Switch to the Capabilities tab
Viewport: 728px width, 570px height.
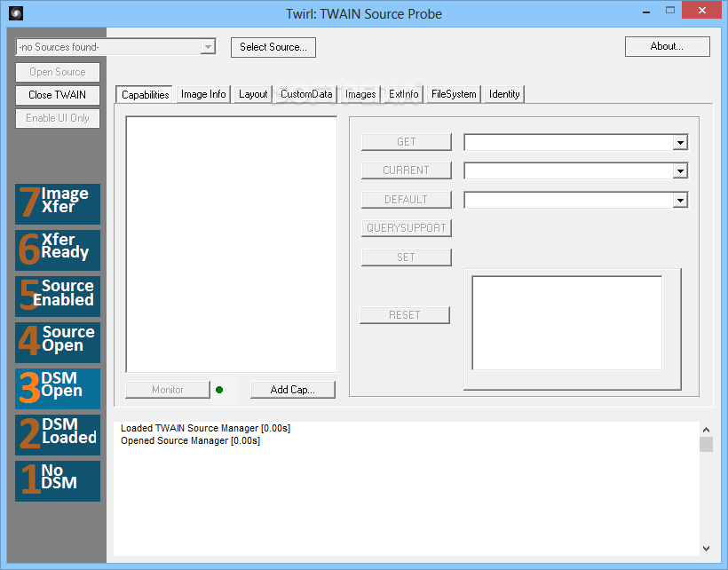tap(145, 95)
